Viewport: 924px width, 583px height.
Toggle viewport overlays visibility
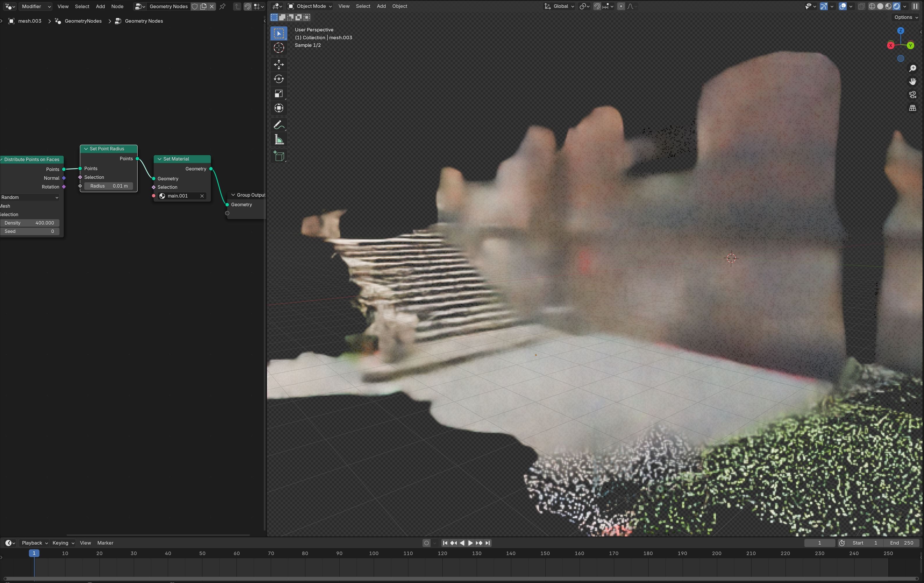(x=843, y=6)
